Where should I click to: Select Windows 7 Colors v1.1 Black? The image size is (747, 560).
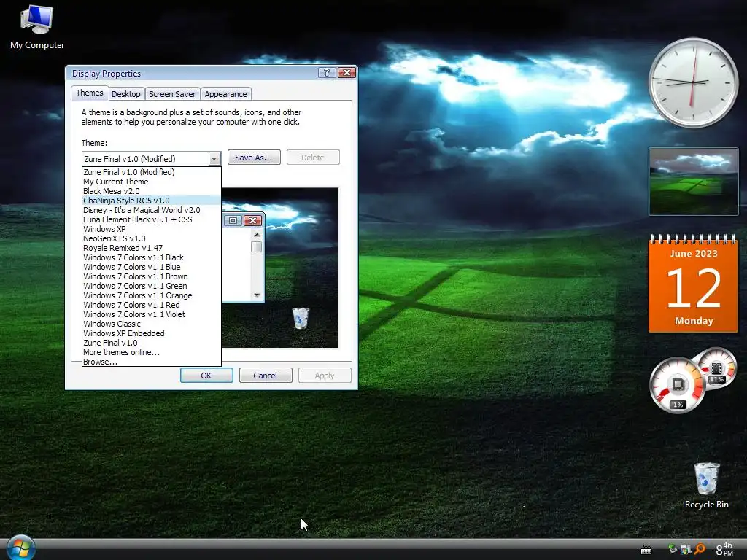pyautogui.click(x=152, y=257)
